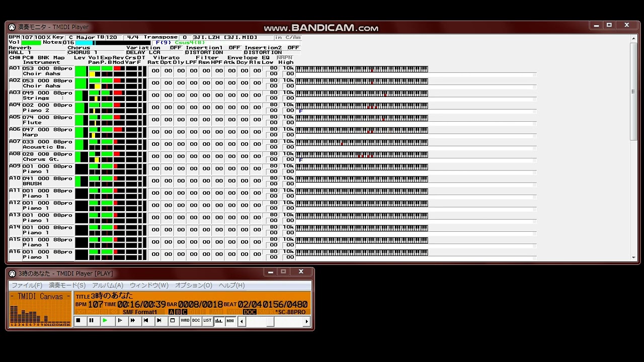
Task: Open the LIST playlist button
Action: coord(207,321)
